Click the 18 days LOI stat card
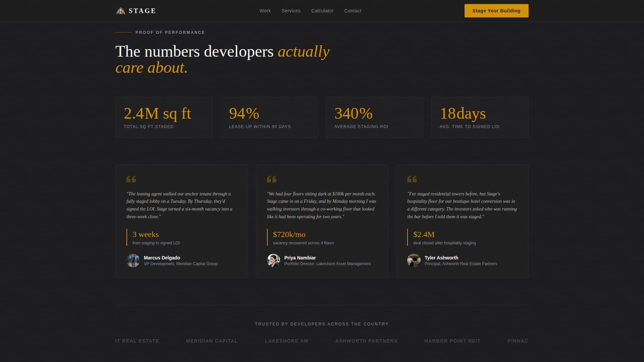Viewport: 644px width, 362px height. pyautogui.click(x=480, y=117)
